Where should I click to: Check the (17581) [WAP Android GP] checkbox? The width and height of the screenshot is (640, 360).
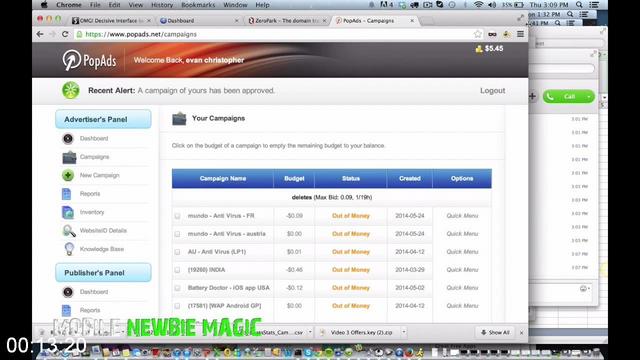[177, 306]
